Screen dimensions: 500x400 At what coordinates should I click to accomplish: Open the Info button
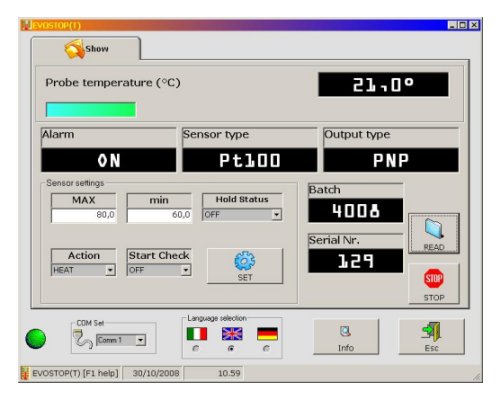coord(346,337)
